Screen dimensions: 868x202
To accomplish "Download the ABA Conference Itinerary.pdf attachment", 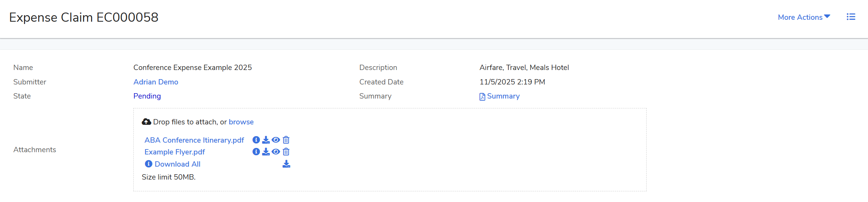I will [266, 140].
